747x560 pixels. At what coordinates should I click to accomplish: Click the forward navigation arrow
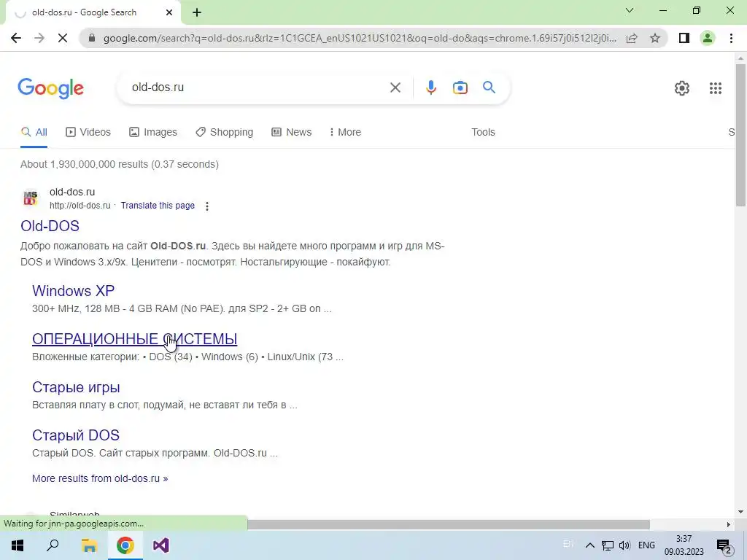[x=39, y=38]
